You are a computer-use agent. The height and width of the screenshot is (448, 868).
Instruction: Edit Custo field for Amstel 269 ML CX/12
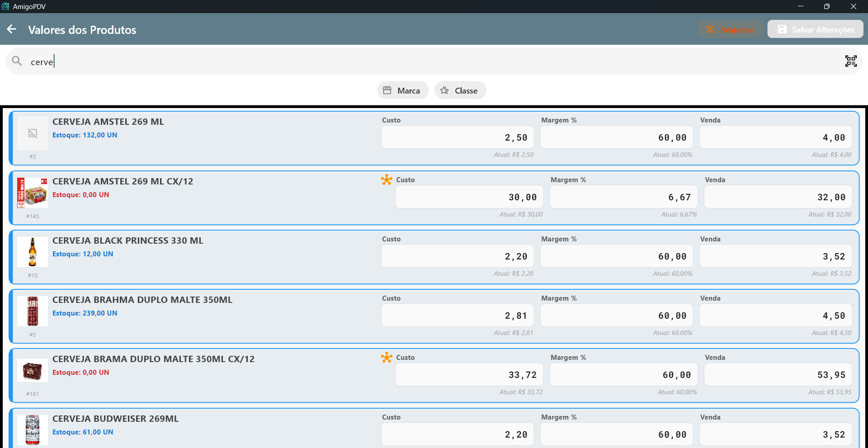[x=469, y=197]
